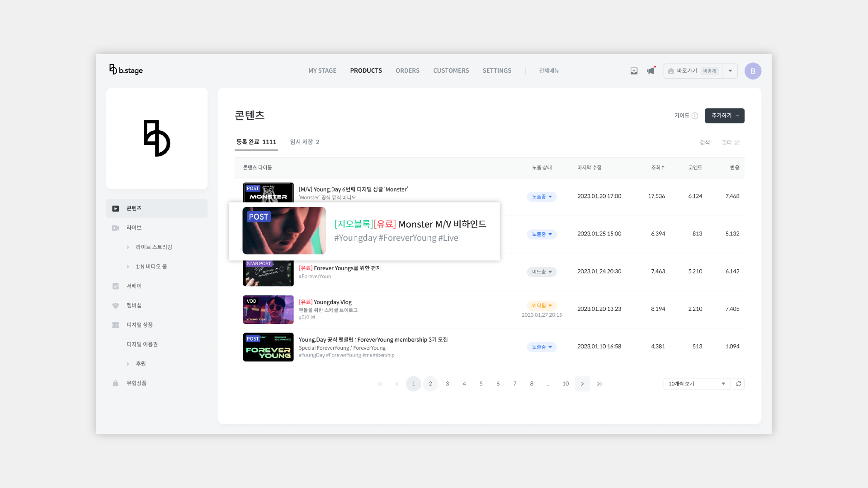
Task: Click the 코멘트 column header
Action: coord(695,168)
